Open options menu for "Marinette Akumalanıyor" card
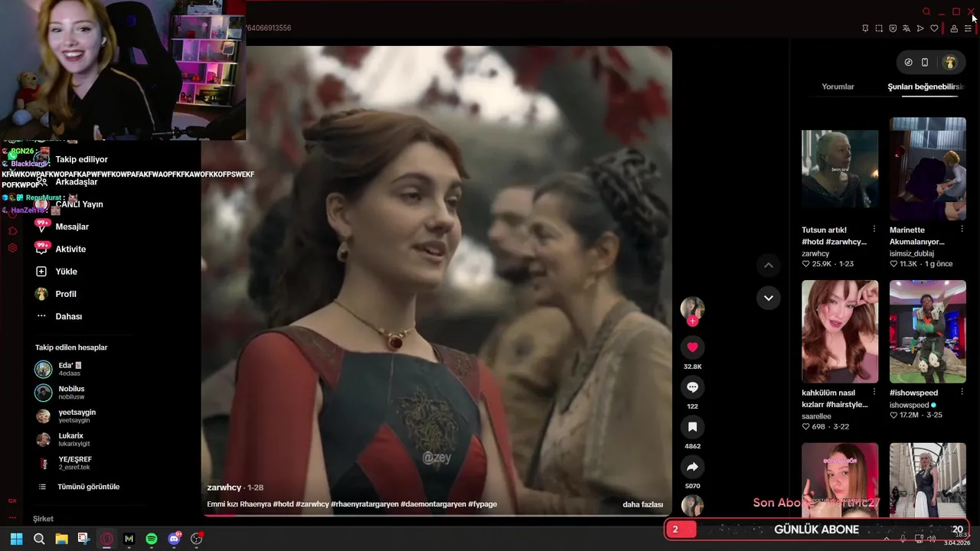Viewport: 980px width, 551px height. [962, 230]
